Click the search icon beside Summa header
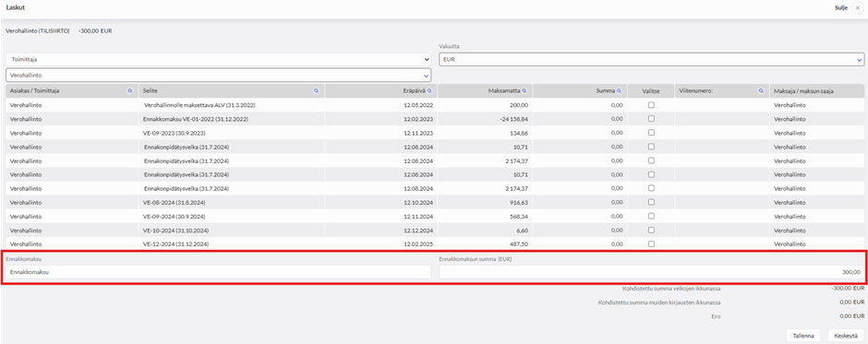868x344 pixels. pyautogui.click(x=620, y=90)
